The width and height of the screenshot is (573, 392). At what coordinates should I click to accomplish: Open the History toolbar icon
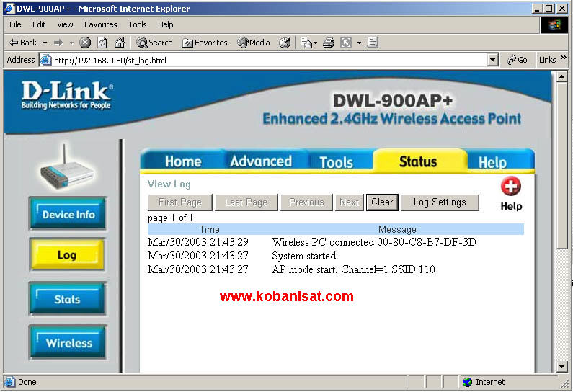pos(285,43)
